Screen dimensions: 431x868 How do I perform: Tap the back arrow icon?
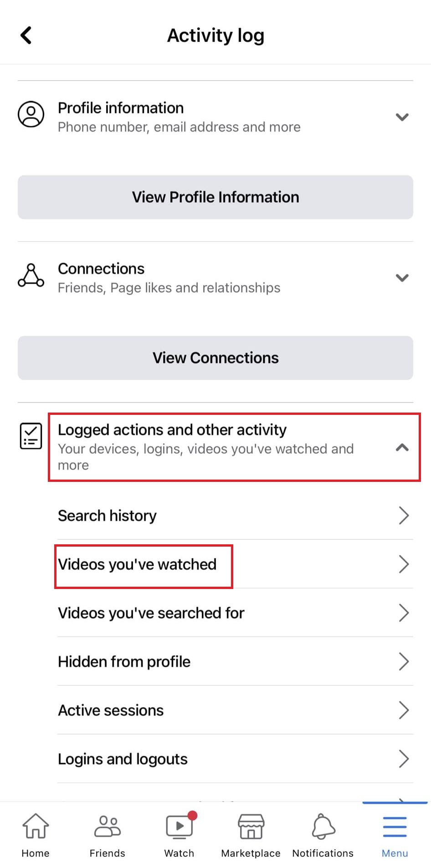[x=26, y=35]
